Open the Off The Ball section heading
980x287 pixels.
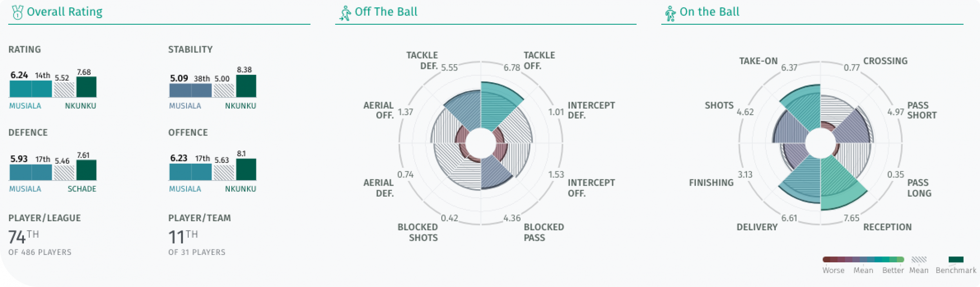(386, 12)
